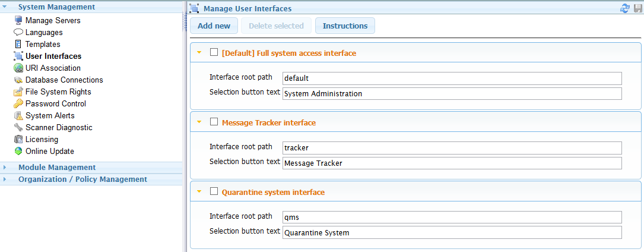Click the Manage Servers icon
644x252 pixels.
[18, 20]
